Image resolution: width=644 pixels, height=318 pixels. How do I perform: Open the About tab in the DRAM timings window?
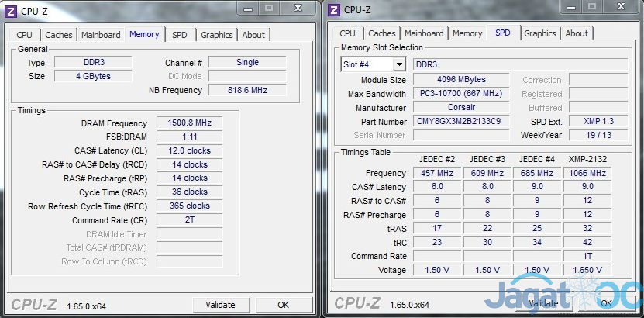(x=253, y=35)
